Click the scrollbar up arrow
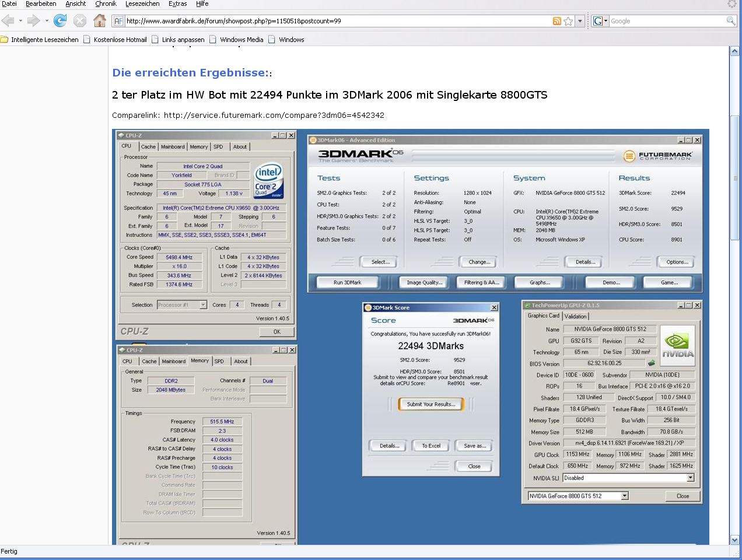Viewport: 742px width, 560px height. tap(735, 51)
